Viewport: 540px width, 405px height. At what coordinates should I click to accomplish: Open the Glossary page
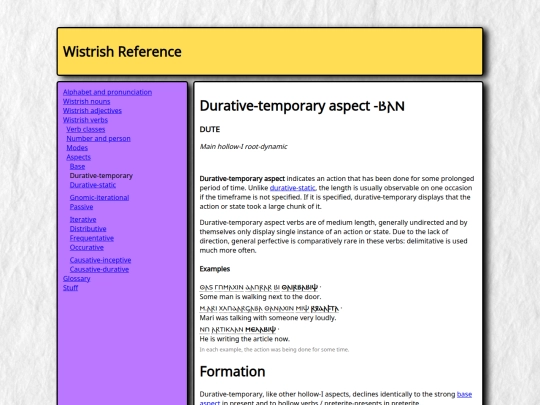77,279
